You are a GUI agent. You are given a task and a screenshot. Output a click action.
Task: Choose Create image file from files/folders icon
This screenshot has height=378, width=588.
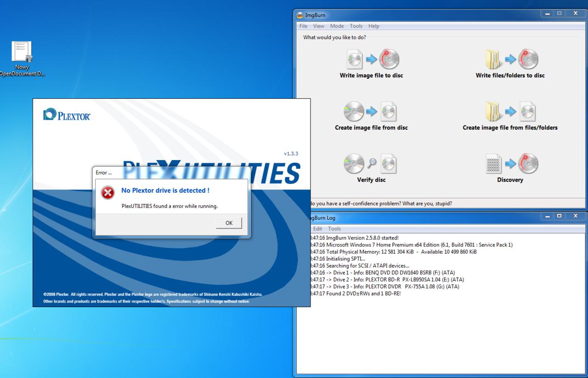tap(510, 112)
